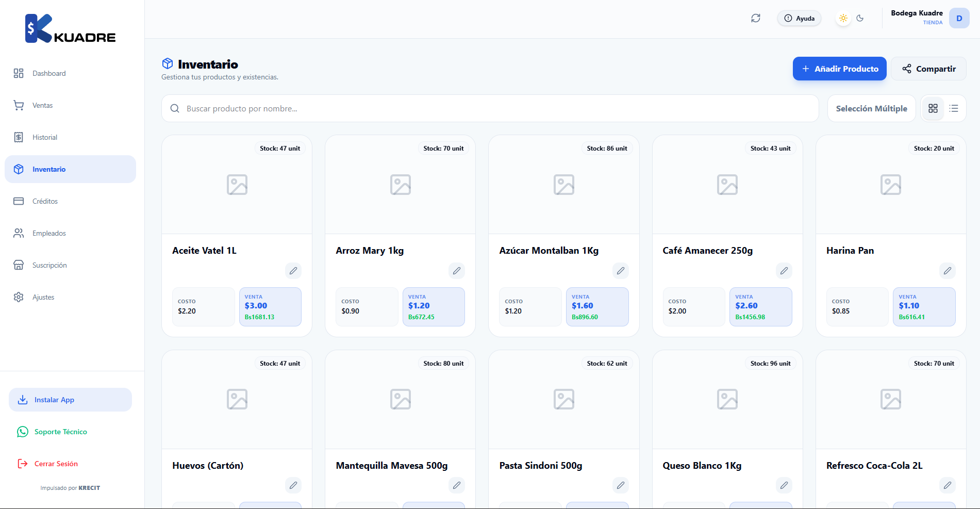980x509 pixels.
Task: Click the Stock: 80 unit badge
Action: pos(444,364)
